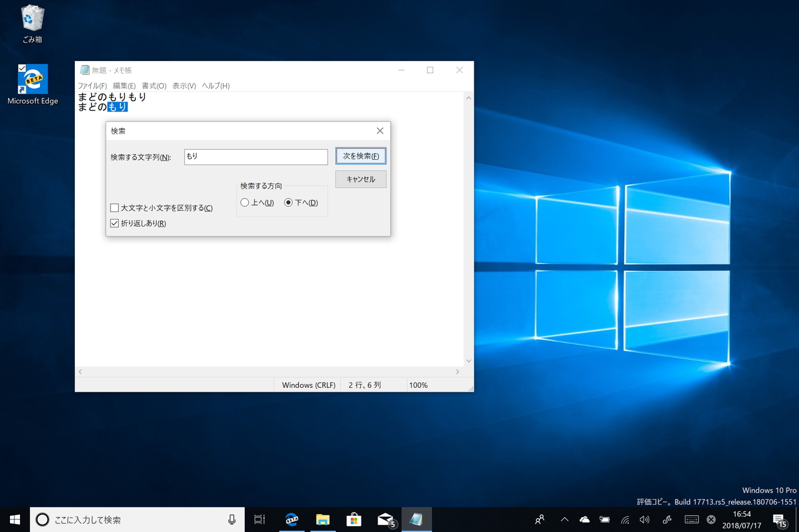
Task: Uncheck the 折り返しあり checkbox
Action: point(114,223)
